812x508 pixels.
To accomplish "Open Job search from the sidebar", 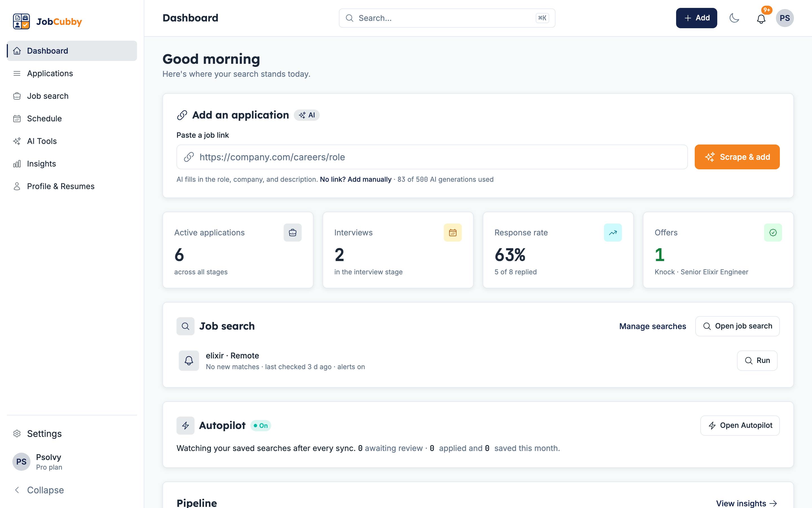I will tap(72, 96).
